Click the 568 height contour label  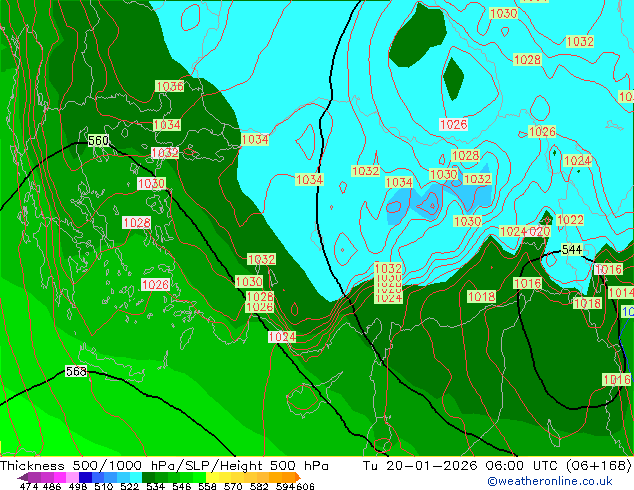(x=76, y=371)
